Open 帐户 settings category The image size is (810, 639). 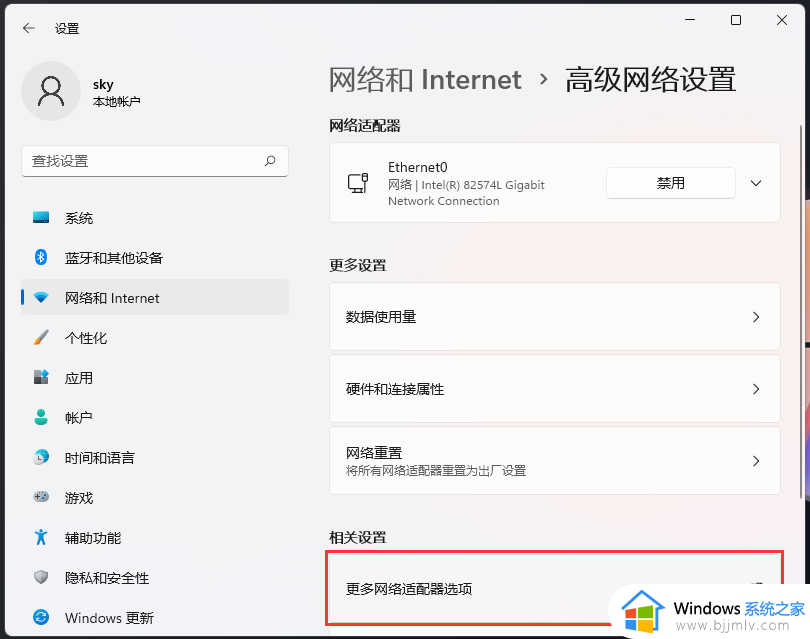(x=154, y=417)
